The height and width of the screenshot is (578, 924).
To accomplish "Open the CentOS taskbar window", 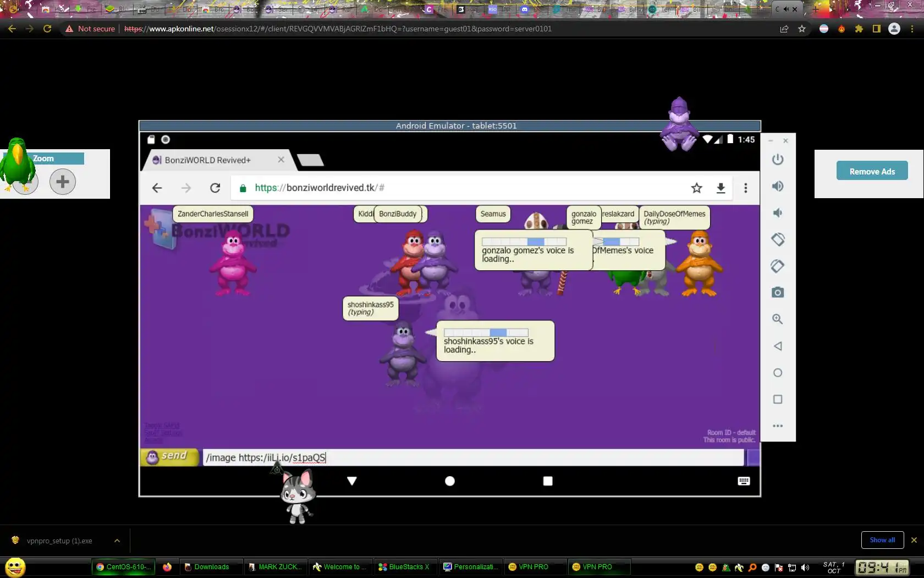I will pyautogui.click(x=123, y=567).
